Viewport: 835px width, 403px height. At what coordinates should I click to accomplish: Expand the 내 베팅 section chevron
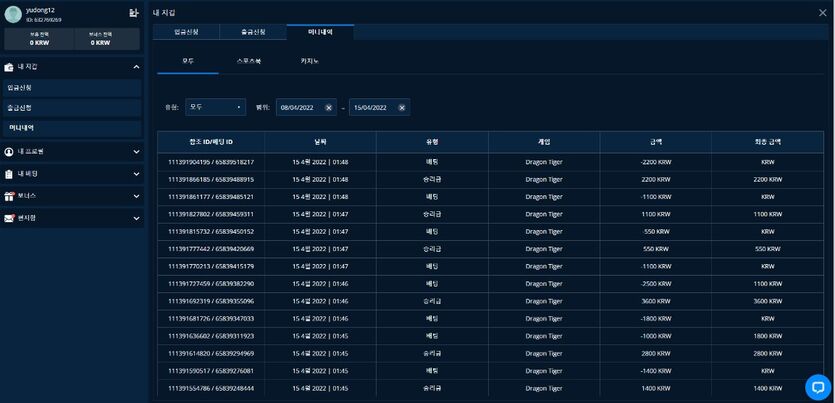[136, 174]
